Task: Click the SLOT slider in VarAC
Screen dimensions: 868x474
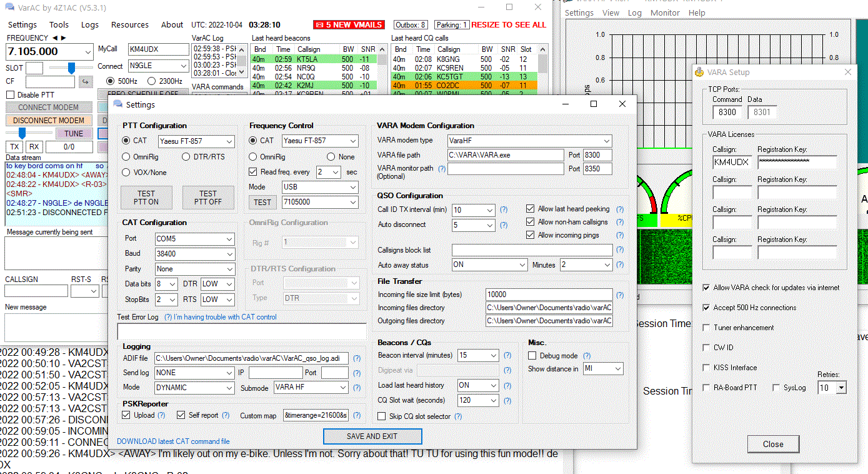Action: click(x=71, y=68)
